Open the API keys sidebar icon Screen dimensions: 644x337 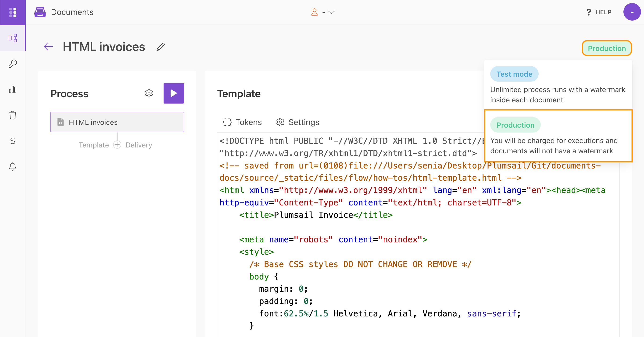point(13,64)
